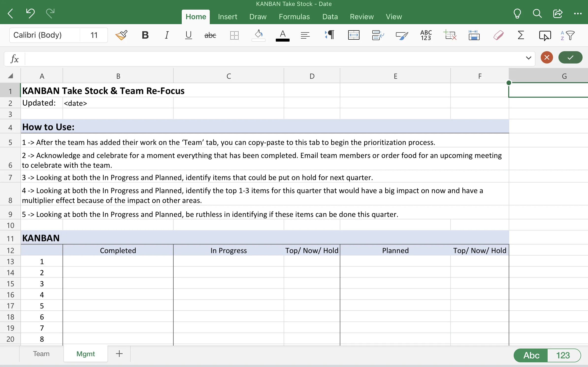Screen dimensions: 588x367
Task: Open the ABC 123 number format tool
Action: 426,35
